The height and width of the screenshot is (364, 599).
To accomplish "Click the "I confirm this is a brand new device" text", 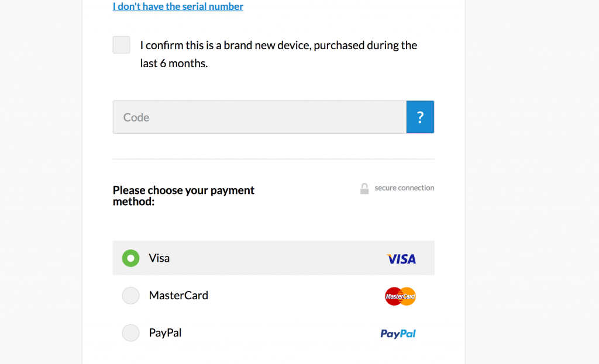I will (278, 46).
